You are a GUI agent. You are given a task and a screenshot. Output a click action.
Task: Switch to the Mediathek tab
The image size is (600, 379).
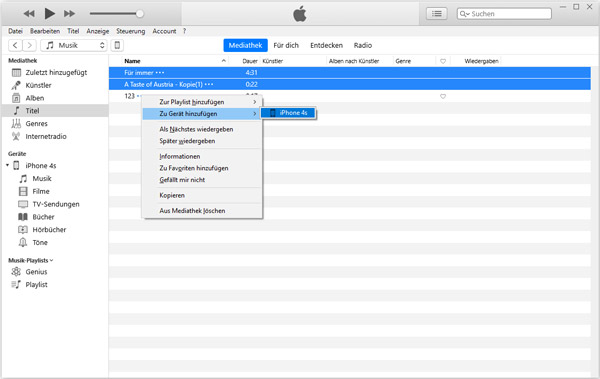click(245, 45)
